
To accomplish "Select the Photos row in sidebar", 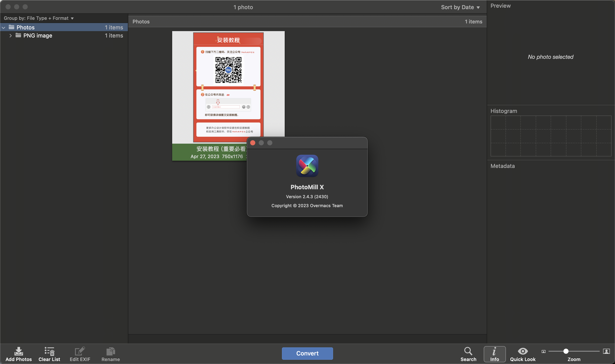I will click(64, 27).
